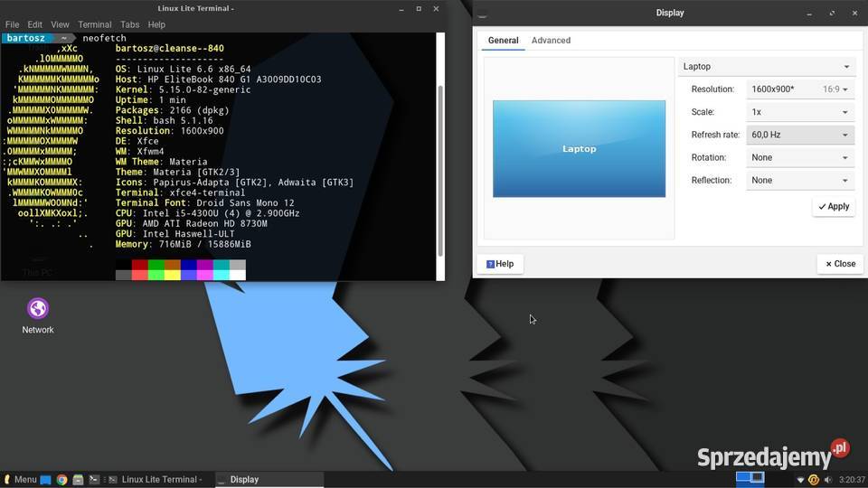Click the clock showing 3:20:37
The height and width of the screenshot is (488, 868).
click(x=852, y=480)
